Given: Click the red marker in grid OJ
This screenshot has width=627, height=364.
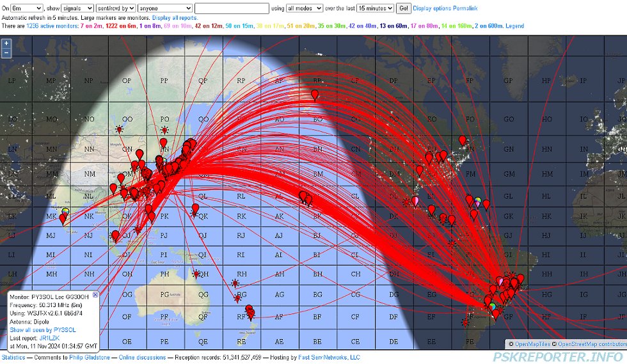Looking at the screenshot, I should click(x=115, y=236).
